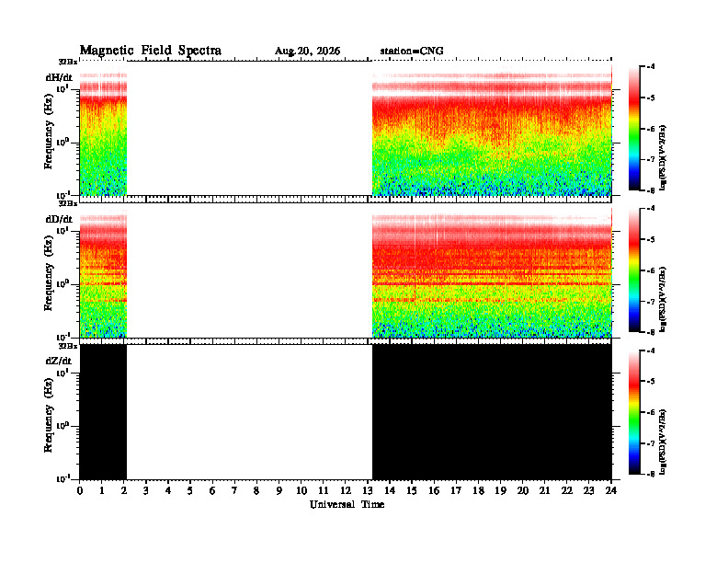The image size is (728, 563).
Task: Click the log(PSD) label beside dH/dt colorbar
Action: (x=663, y=158)
